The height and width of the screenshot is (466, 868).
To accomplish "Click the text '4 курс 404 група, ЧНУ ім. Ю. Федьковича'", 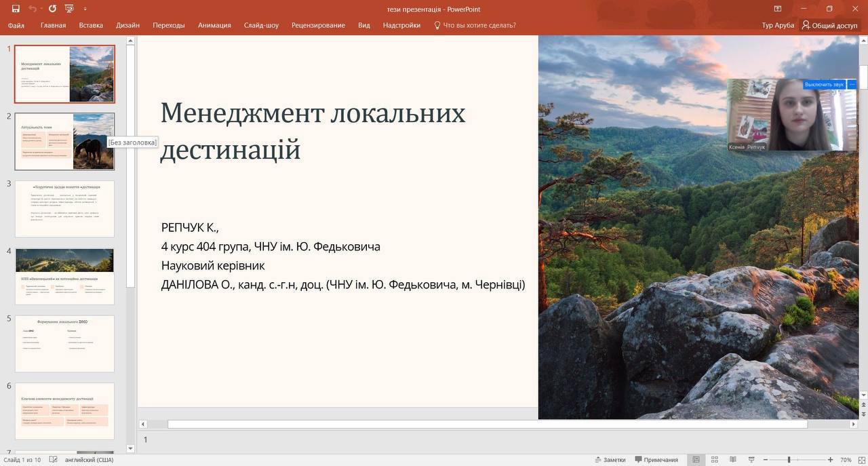I will [x=271, y=246].
